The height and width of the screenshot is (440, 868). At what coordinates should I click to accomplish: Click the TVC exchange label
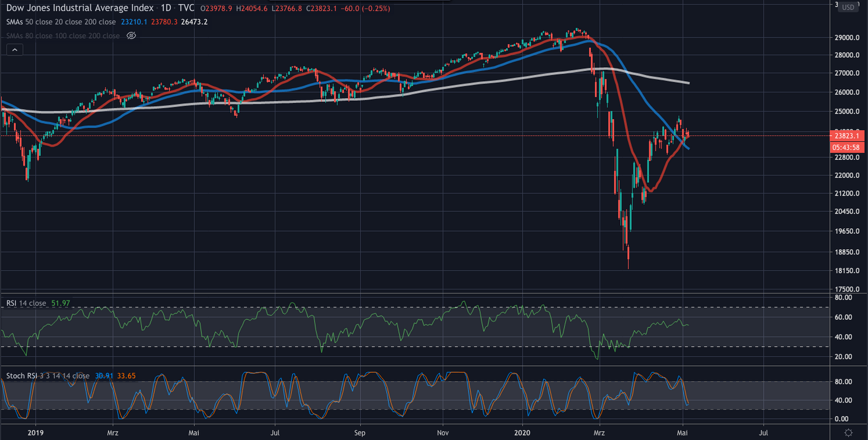(x=186, y=8)
